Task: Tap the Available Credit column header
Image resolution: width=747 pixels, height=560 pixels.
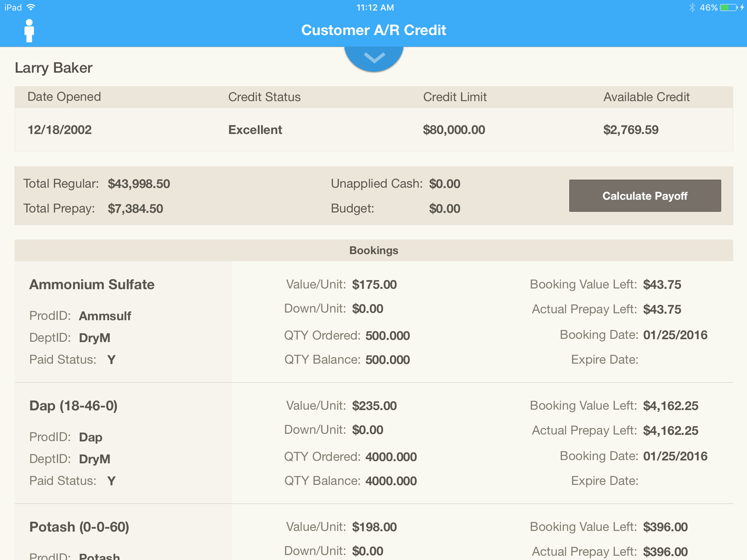Action: (x=646, y=97)
